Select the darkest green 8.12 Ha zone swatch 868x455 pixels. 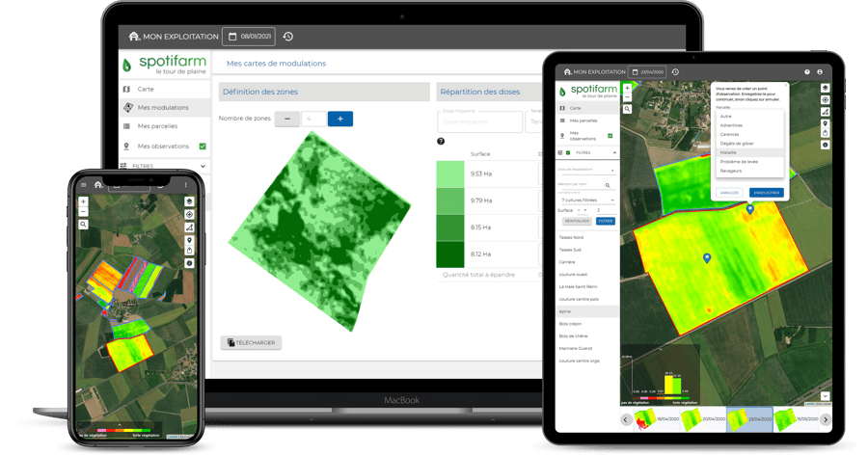(x=450, y=254)
